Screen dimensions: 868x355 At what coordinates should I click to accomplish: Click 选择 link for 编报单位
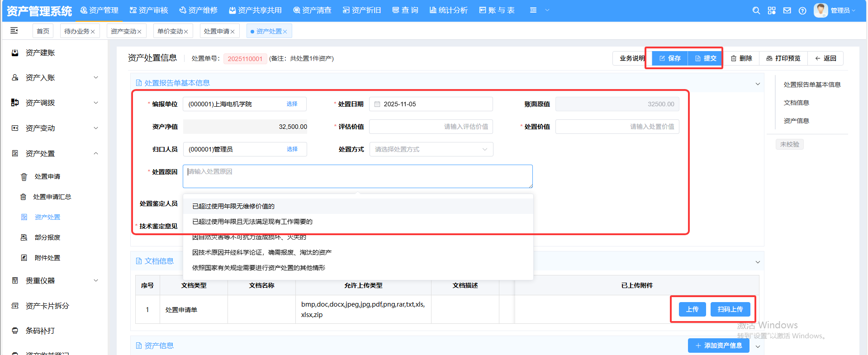pyautogui.click(x=292, y=104)
